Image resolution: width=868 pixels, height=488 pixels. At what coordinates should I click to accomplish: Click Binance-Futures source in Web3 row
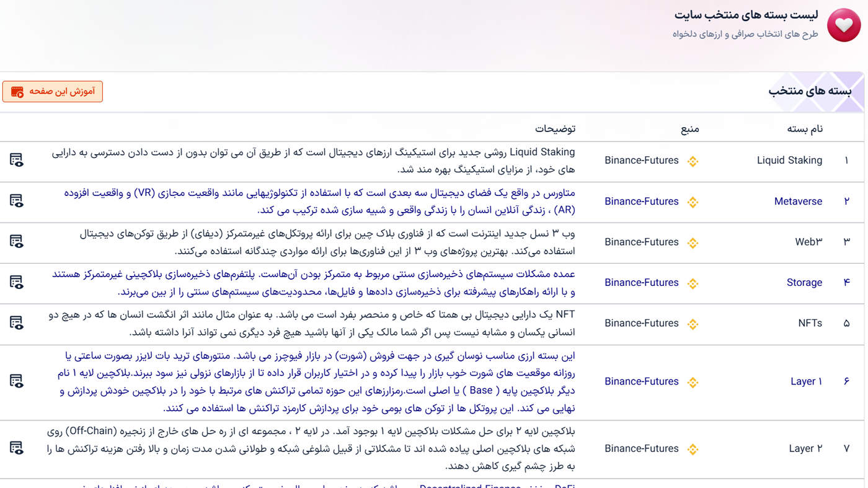(x=642, y=242)
